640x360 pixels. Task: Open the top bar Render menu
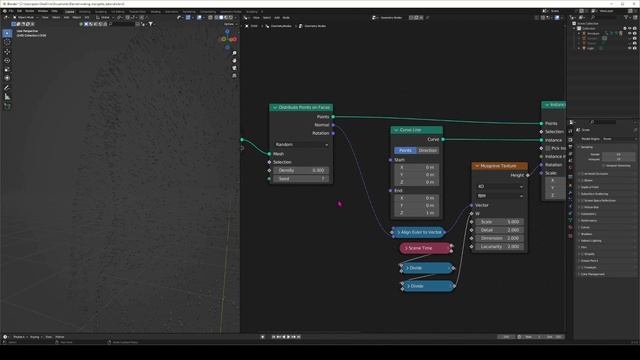[30, 11]
